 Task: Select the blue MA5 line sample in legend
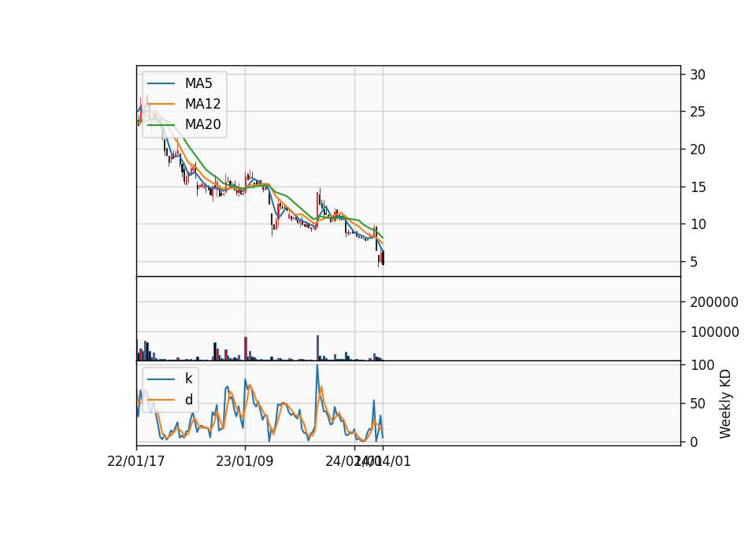coord(161,83)
